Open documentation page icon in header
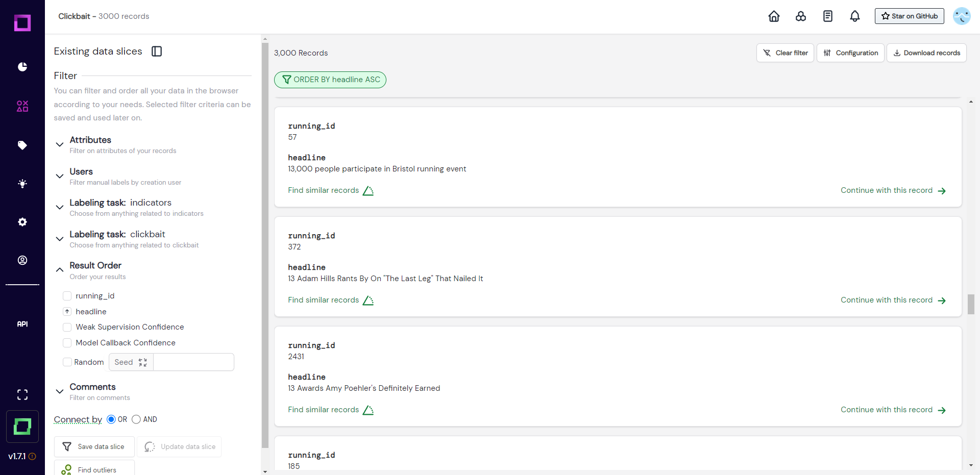Image resolution: width=980 pixels, height=475 pixels. click(x=828, y=16)
